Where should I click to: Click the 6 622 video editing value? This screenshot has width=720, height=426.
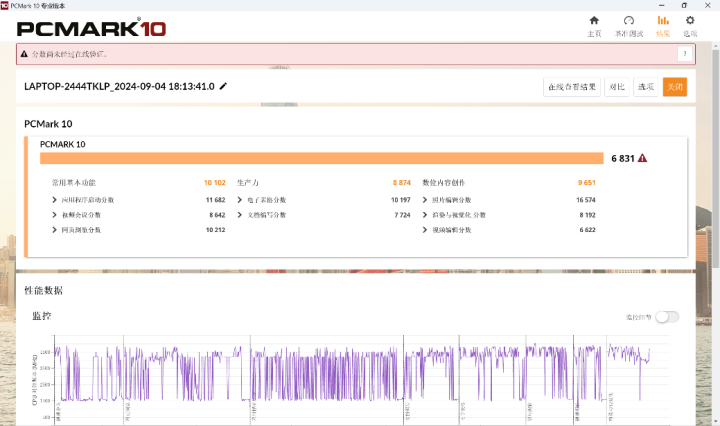pos(587,230)
